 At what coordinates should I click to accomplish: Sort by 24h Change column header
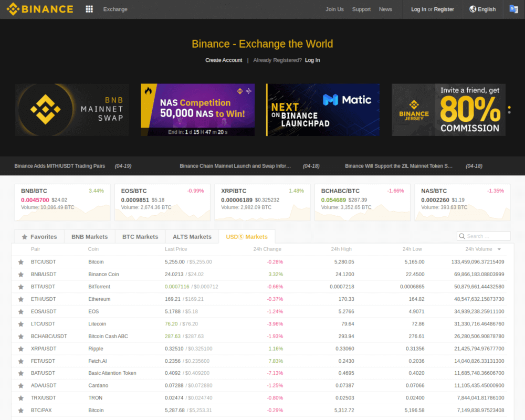point(267,249)
